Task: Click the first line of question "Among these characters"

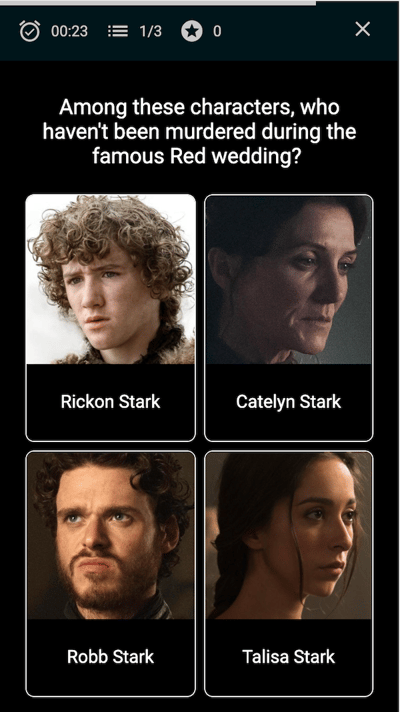Action: pos(199,108)
